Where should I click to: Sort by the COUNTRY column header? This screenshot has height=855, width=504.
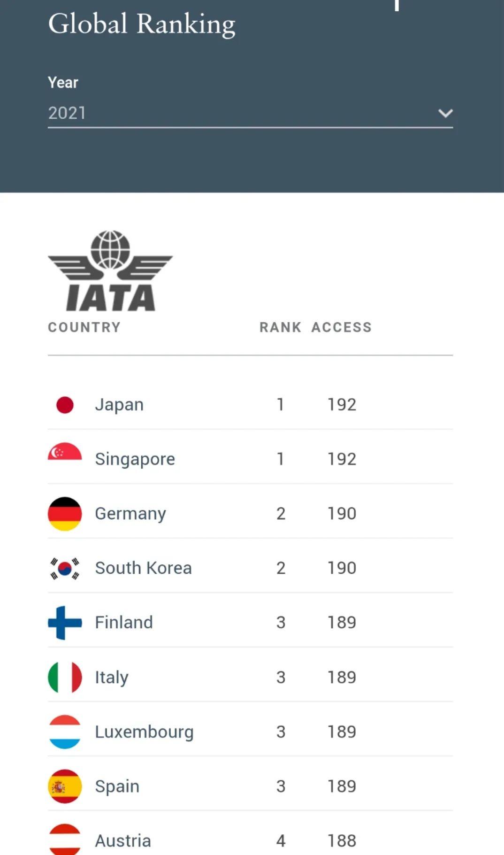point(84,327)
